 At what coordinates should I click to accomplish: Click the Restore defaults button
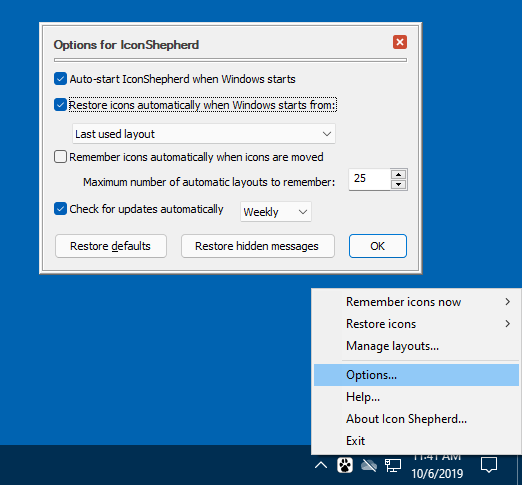pos(111,246)
